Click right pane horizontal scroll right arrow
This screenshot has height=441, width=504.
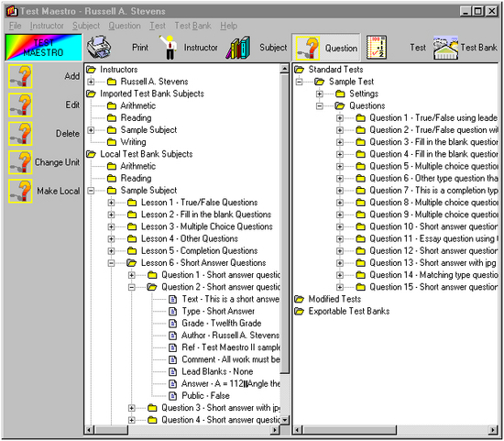pos(493,430)
